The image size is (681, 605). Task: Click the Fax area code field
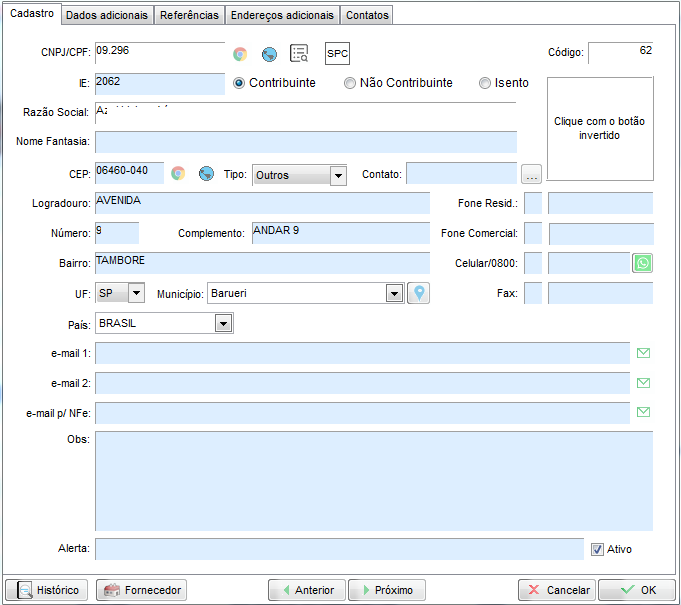533,293
